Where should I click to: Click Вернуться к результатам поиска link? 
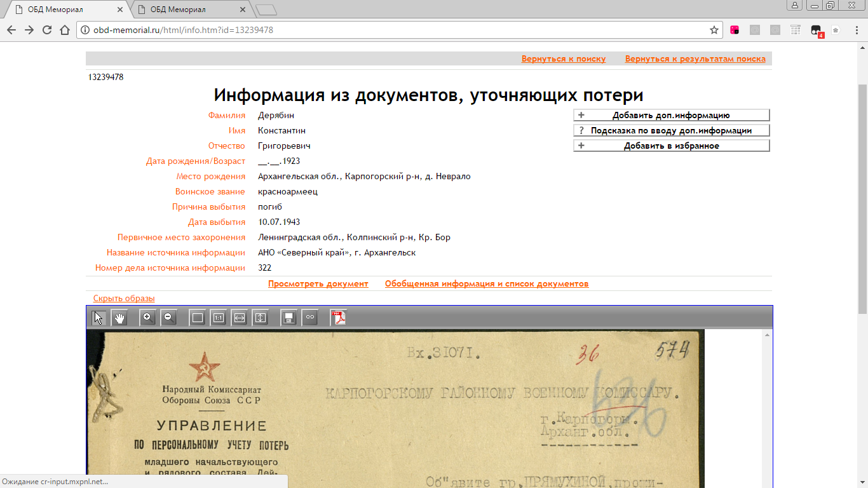pyautogui.click(x=695, y=58)
